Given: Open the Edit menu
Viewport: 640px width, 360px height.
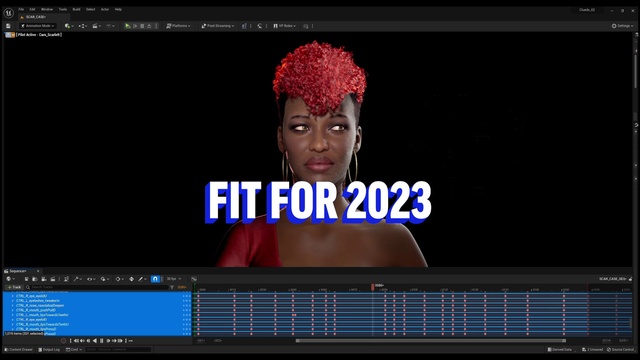Looking at the screenshot, I should tap(32, 9).
